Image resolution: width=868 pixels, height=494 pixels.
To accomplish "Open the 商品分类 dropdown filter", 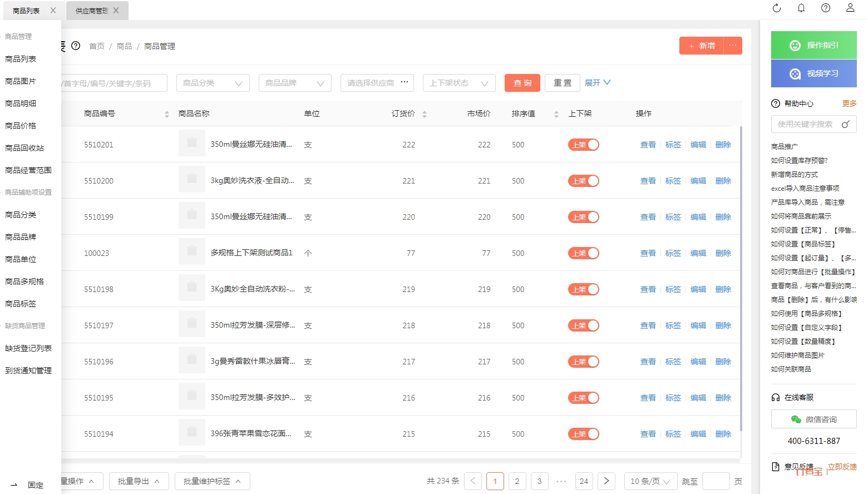I will coord(213,83).
